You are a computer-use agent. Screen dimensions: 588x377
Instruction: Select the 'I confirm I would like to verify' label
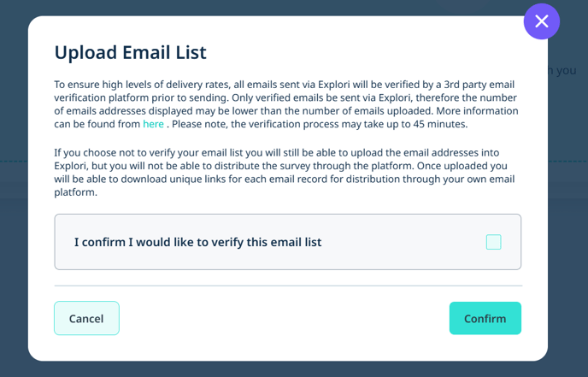click(197, 242)
